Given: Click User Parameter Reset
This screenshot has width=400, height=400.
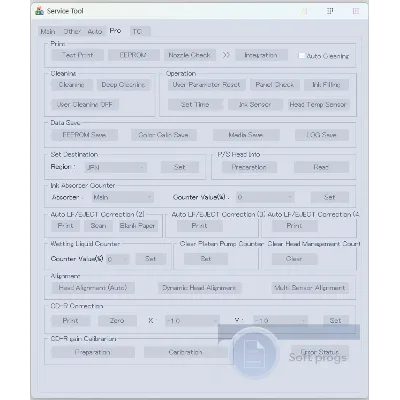Looking at the screenshot, I should pyautogui.click(x=206, y=85).
